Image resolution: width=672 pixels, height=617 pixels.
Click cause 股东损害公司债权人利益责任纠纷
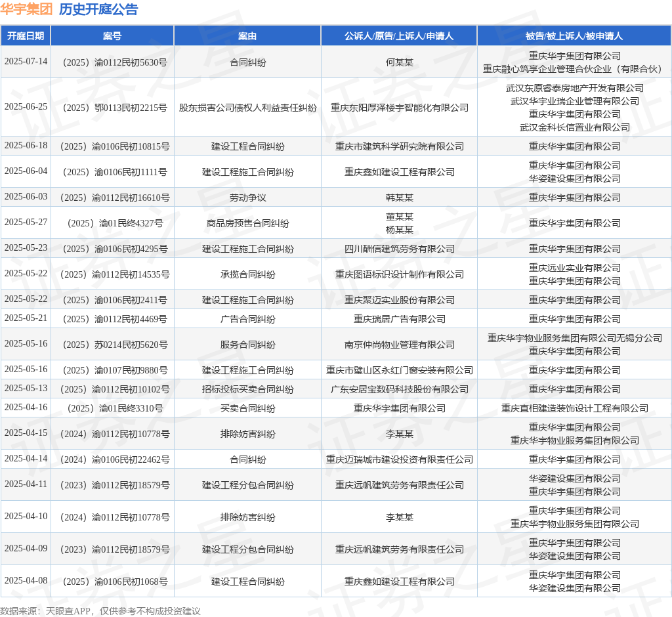[x=247, y=108]
